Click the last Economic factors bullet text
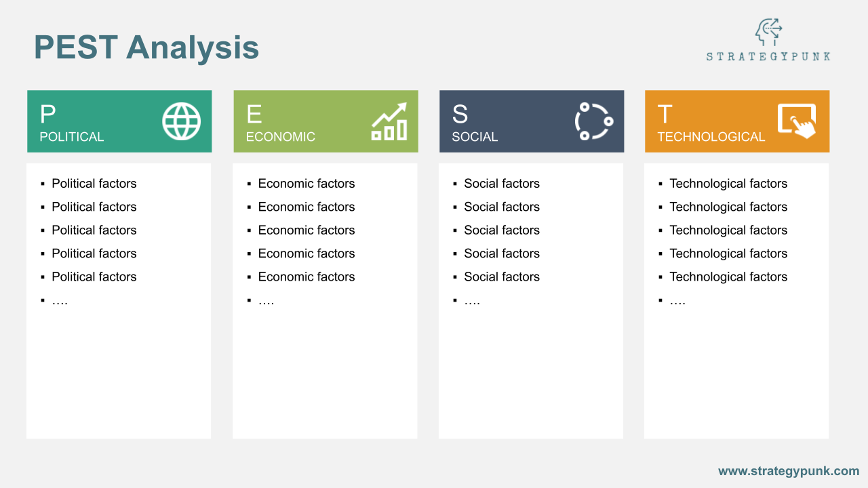This screenshot has width=868, height=488. (x=307, y=277)
